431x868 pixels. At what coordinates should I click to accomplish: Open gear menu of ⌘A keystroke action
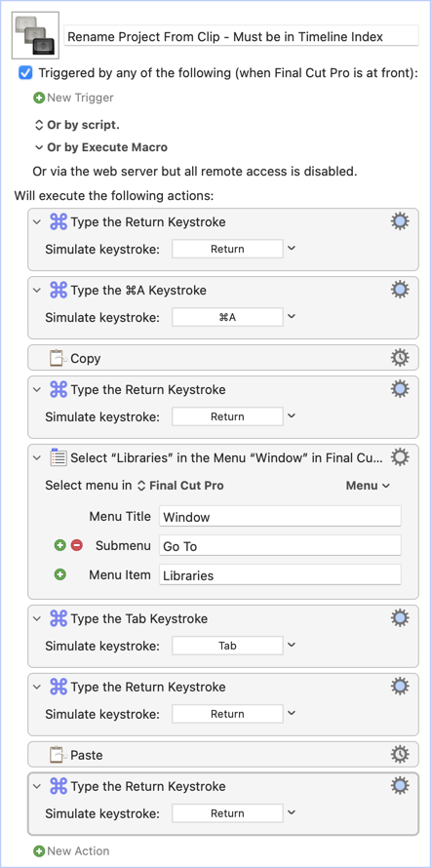click(400, 290)
